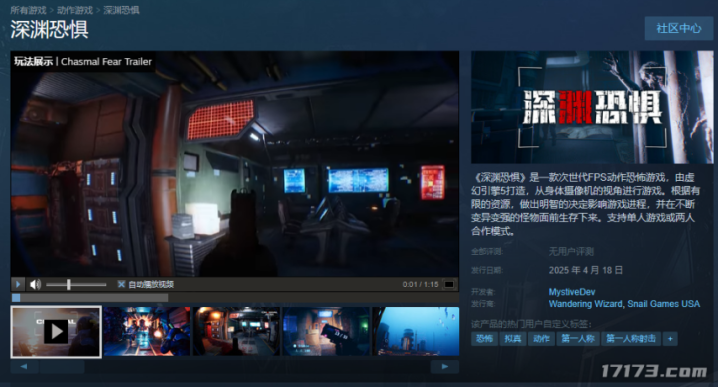The image size is (718, 387).
Task: Mute the trailer with the speaker icon
Action: pyautogui.click(x=35, y=284)
